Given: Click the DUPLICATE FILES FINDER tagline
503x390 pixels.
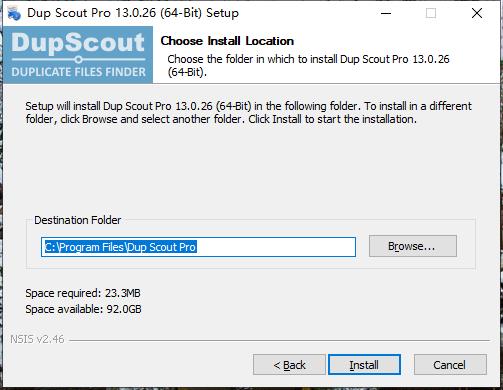Looking at the screenshot, I should coord(79,72).
